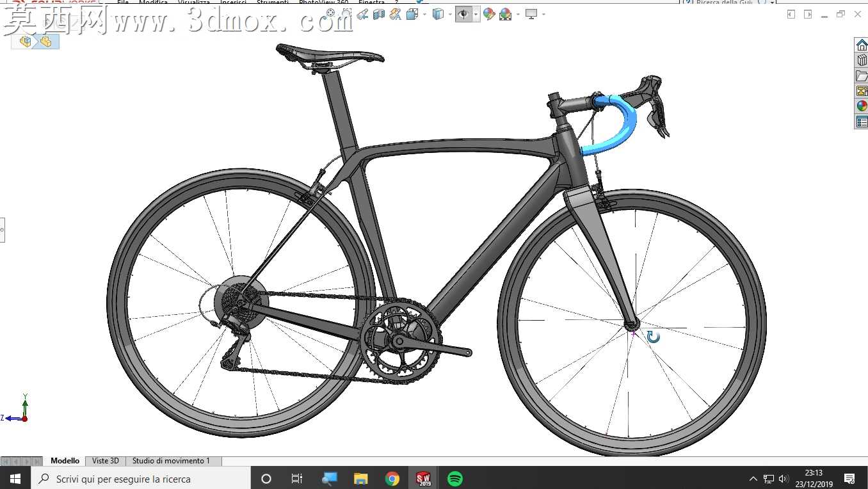Viewport: 868px width, 489px height.
Task: Click the last tab-scroll arrow at bottom-left
Action: (37, 461)
